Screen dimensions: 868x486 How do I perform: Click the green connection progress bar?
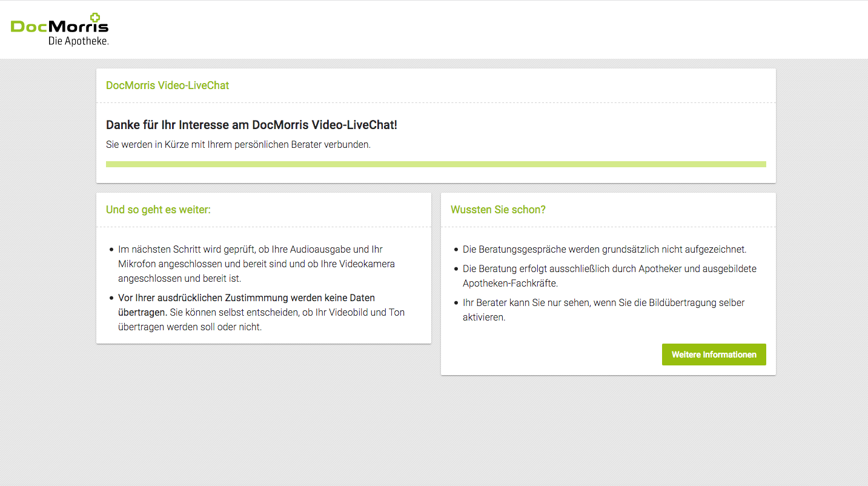(436, 164)
